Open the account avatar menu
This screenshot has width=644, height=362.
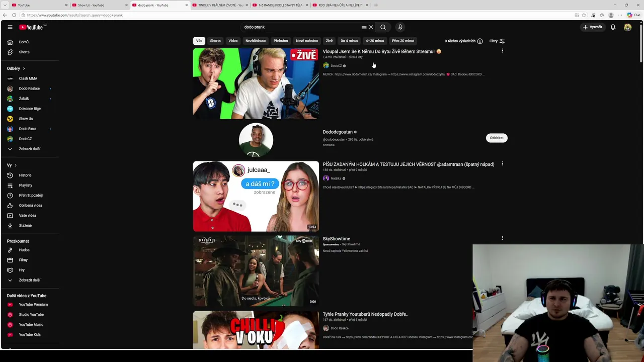(627, 27)
